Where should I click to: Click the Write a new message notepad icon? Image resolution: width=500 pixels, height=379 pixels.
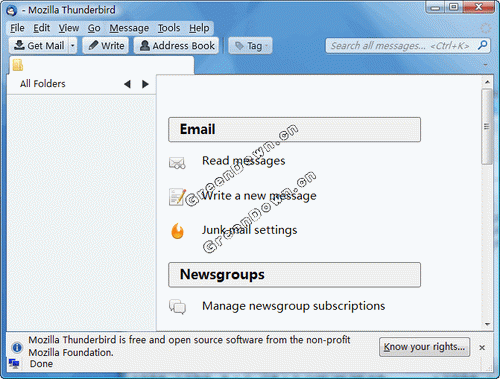(x=177, y=197)
